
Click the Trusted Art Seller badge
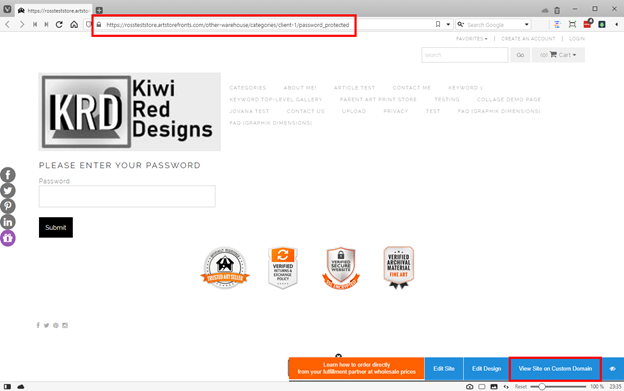(x=225, y=268)
